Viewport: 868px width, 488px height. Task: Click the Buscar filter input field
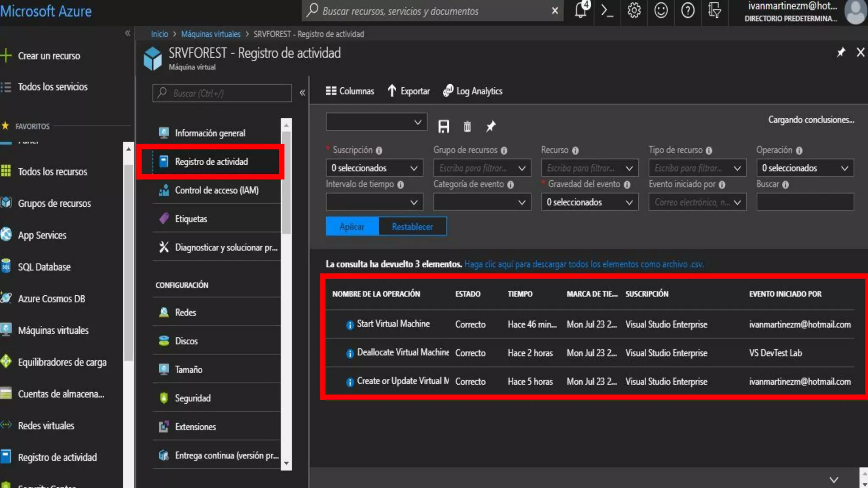(805, 202)
